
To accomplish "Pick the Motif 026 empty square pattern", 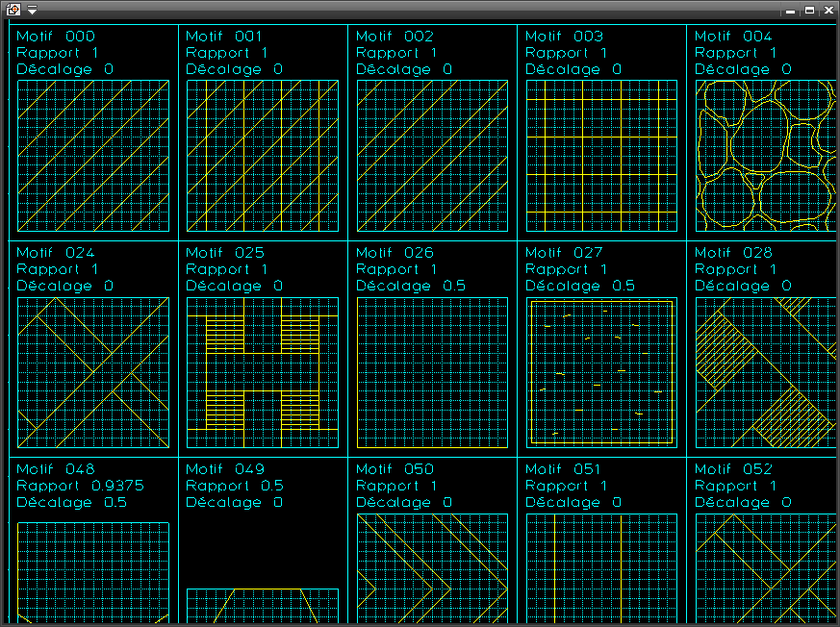I will click(432, 373).
